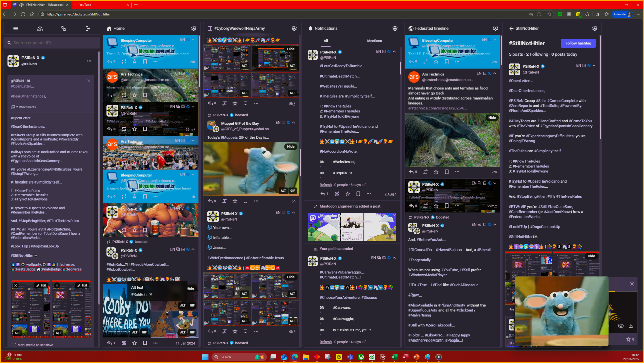Open Outlook from the taskbar
The image size is (644, 363).
(x=284, y=357)
